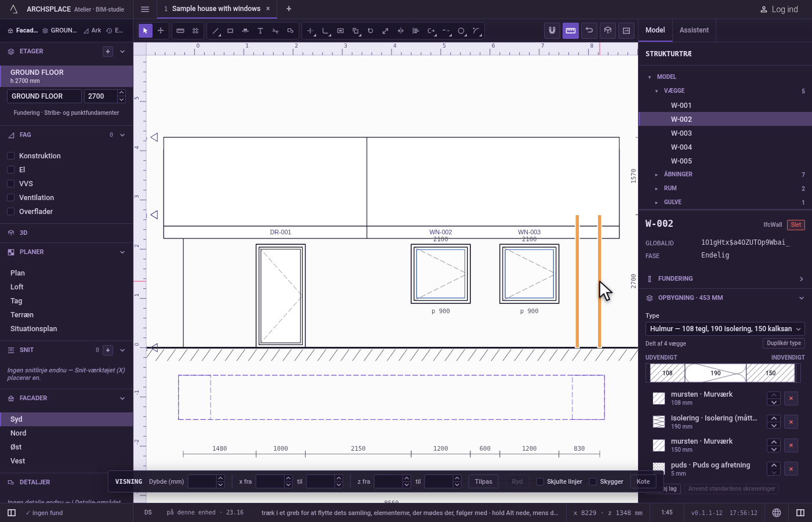Click the 190 isolering layer in wall diagram
The height and width of the screenshot is (522, 812).
[x=716, y=373]
